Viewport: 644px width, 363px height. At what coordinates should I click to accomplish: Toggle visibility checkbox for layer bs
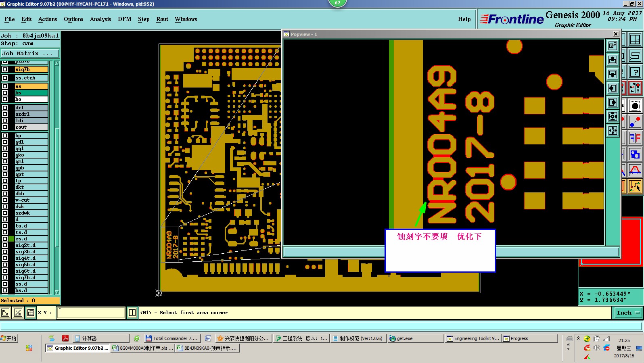(x=5, y=93)
